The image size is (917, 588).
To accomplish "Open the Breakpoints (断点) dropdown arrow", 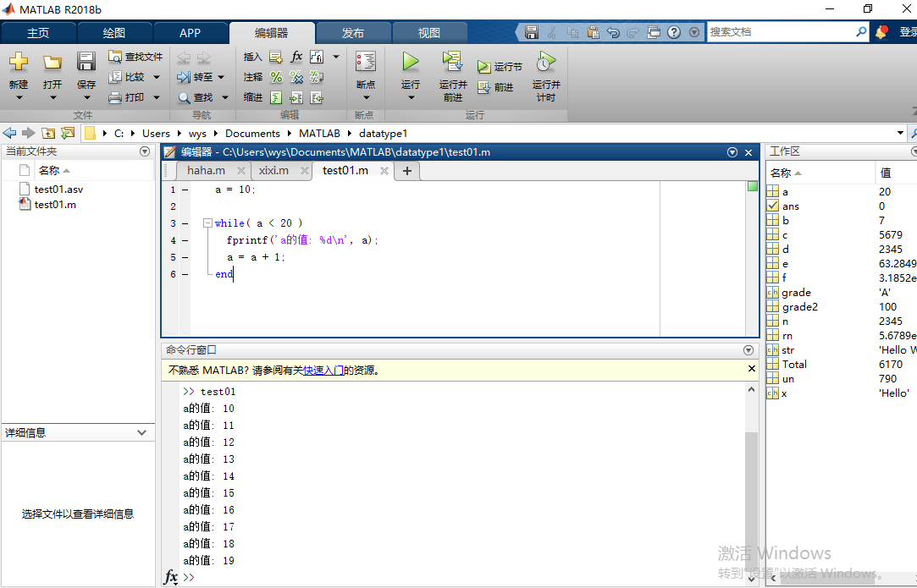I will click(366, 97).
